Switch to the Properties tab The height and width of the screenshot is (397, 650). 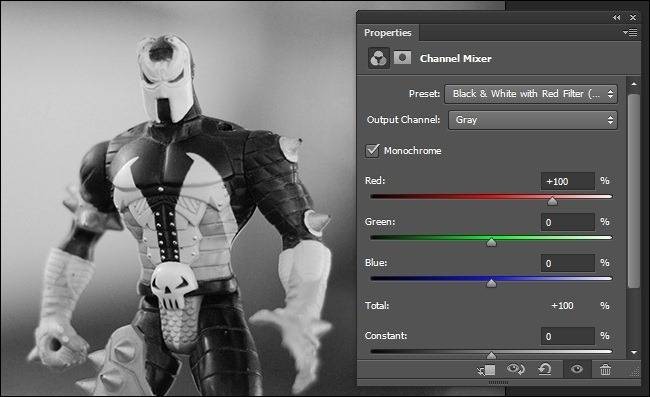point(388,33)
